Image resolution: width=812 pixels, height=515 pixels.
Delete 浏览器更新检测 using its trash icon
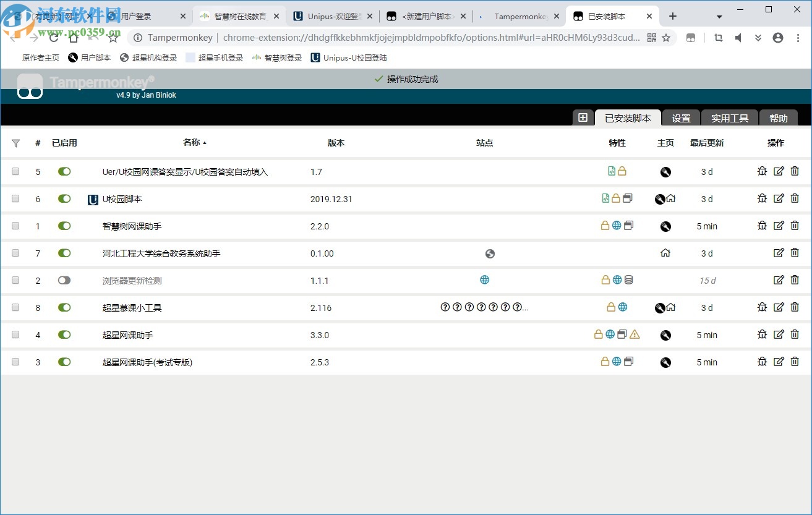tap(795, 279)
